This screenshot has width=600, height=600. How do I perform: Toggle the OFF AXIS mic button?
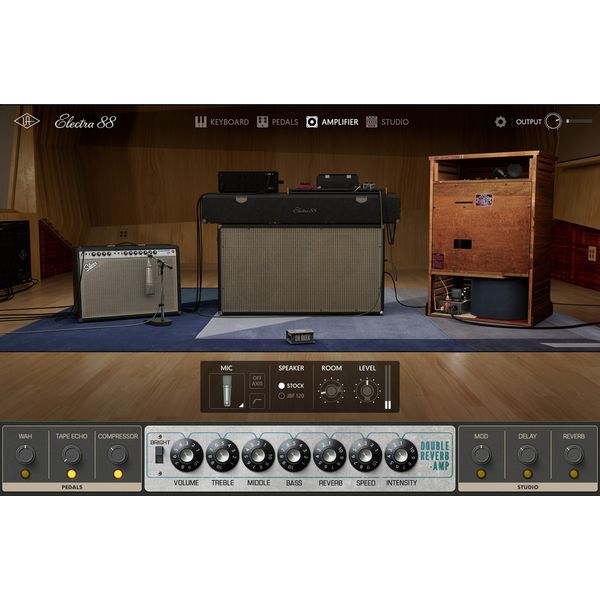[257, 381]
